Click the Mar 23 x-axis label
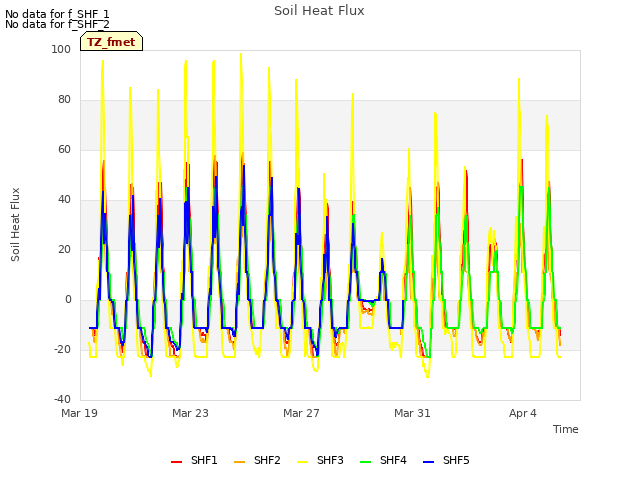This screenshot has width=640, height=480. tap(190, 413)
